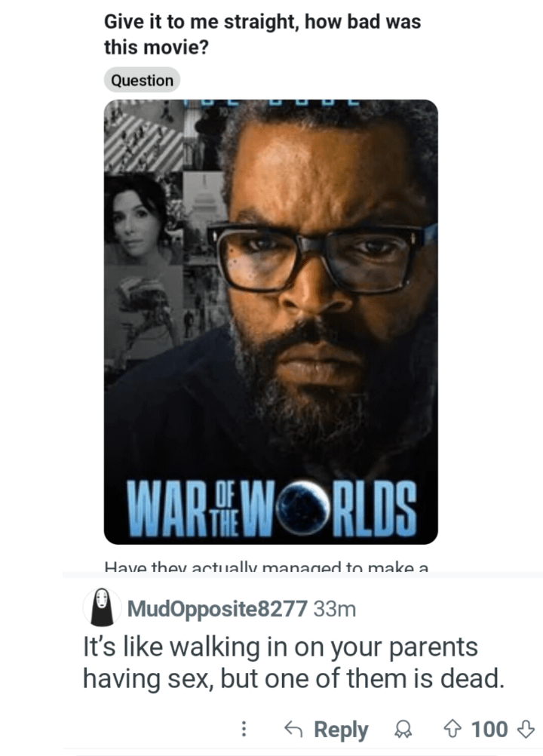Screen dimensions: 543x756
Task: Click the curved reply arrow icon
Action: 293,729
